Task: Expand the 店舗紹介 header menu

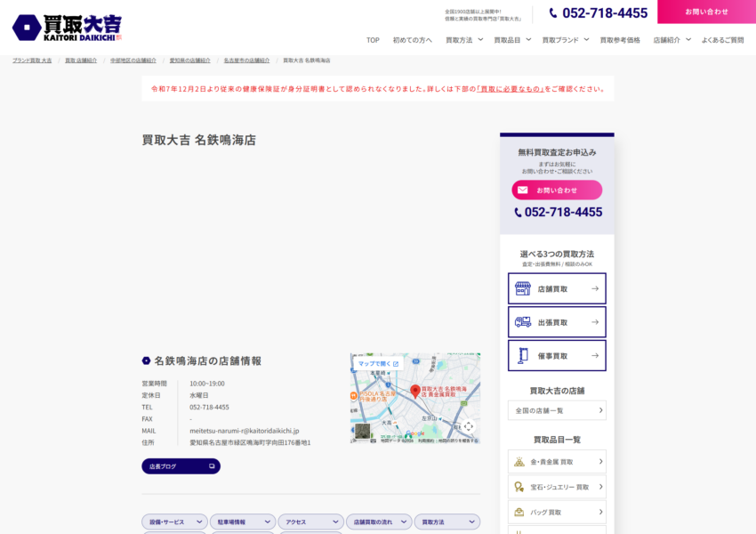Action: (x=672, y=40)
